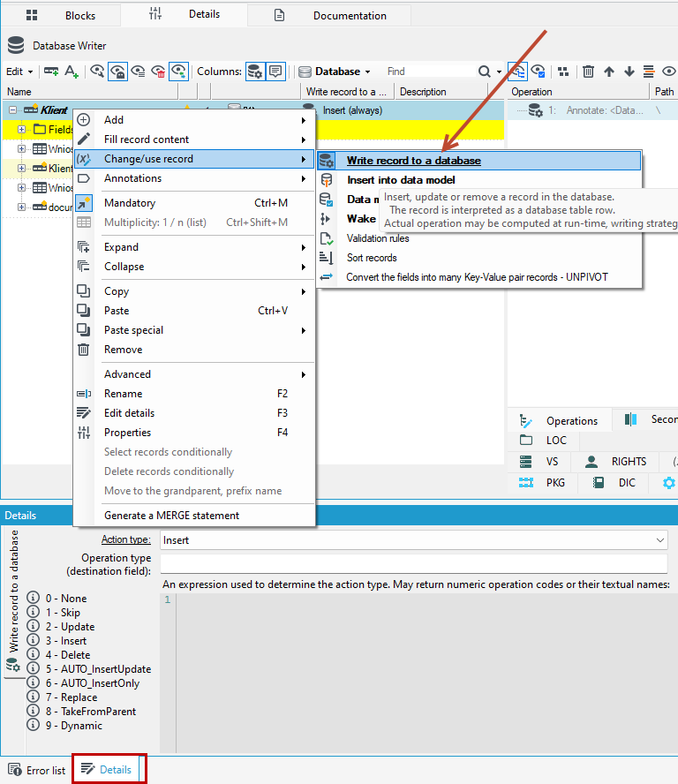Select the 'Annotate: <Data...' operation row
678x784 pixels.
pos(593,110)
